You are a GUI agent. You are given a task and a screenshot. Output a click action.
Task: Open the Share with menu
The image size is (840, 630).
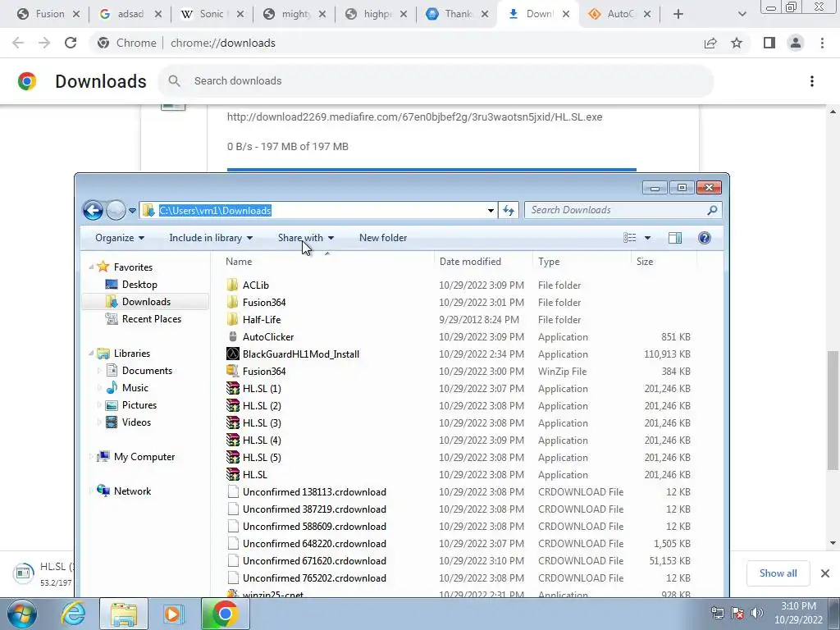305,238
